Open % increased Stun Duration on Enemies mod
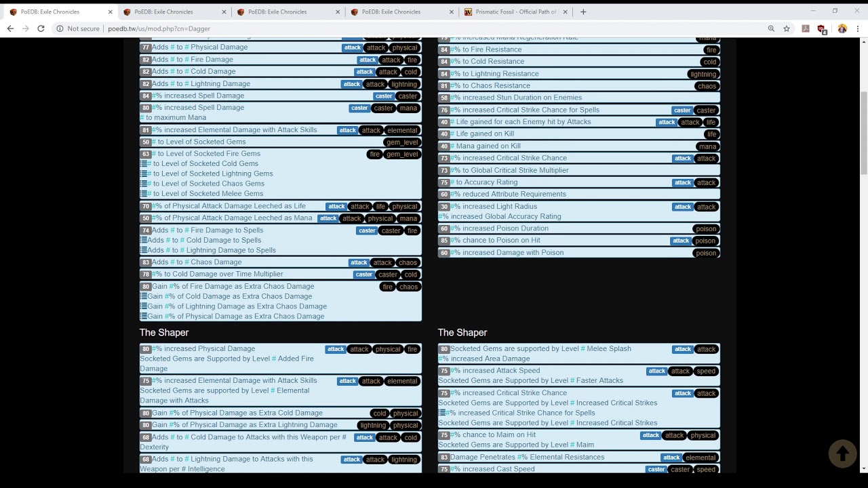Viewport: 868px width, 488px height. [516, 98]
